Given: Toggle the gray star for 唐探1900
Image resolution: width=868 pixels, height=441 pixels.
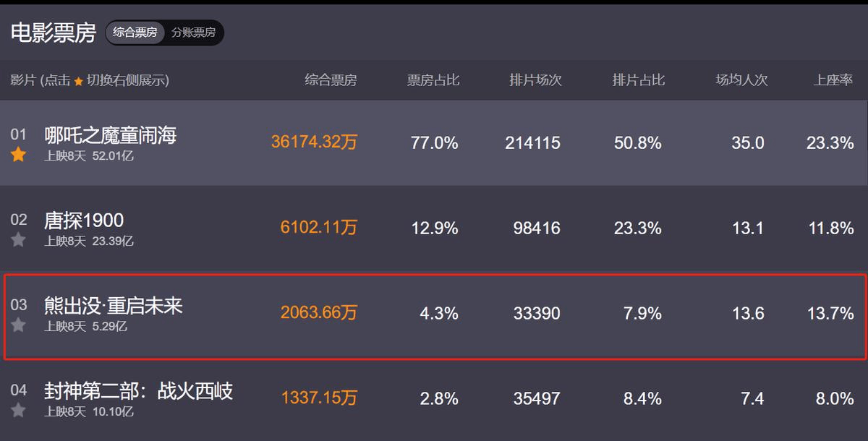Looking at the screenshot, I should click(x=18, y=240).
